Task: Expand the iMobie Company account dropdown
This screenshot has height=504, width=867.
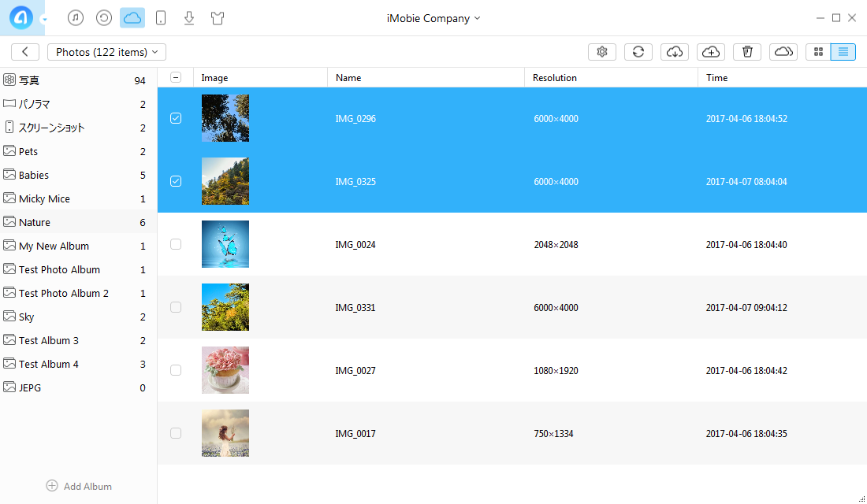Action: [433, 18]
